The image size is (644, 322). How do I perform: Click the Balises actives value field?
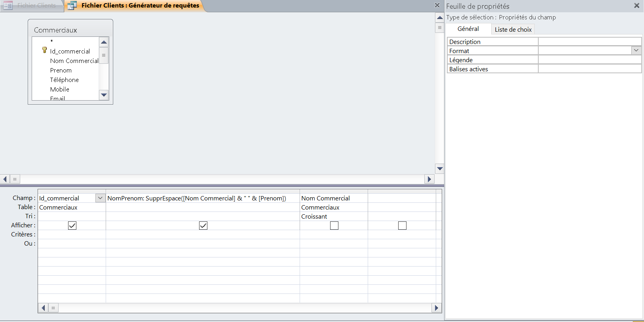tap(590, 69)
